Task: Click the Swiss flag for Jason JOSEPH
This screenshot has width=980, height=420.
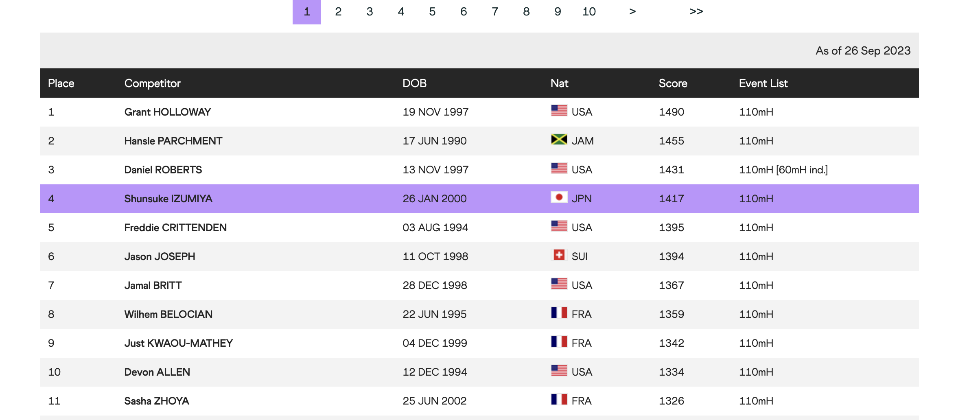Action: click(559, 255)
